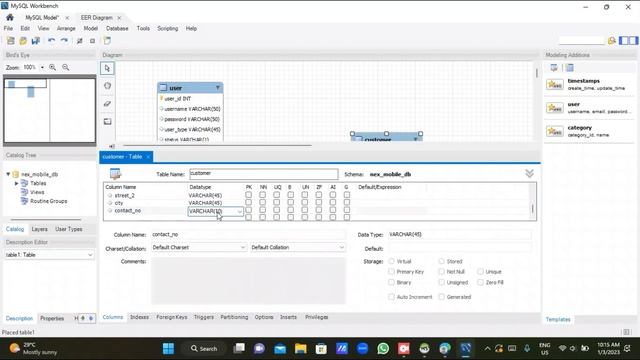Image resolution: width=640 pixels, height=360 pixels.
Task: Open WhatsApp from the taskbar
Action: click(383, 348)
